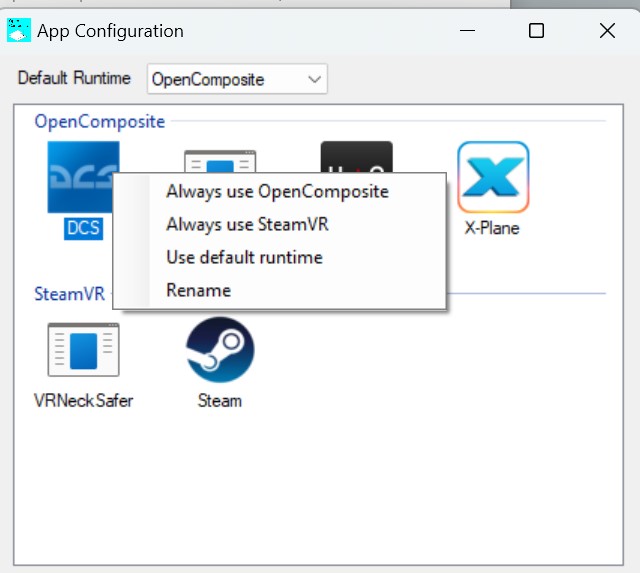Screen dimensions: 640x573
Task: Select the dark app icon left of X-Plane
Action: point(357,157)
